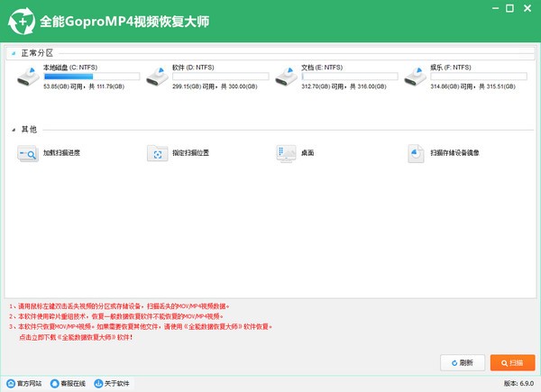Click the app logo in the title bar
541x392 pixels.
point(22,22)
